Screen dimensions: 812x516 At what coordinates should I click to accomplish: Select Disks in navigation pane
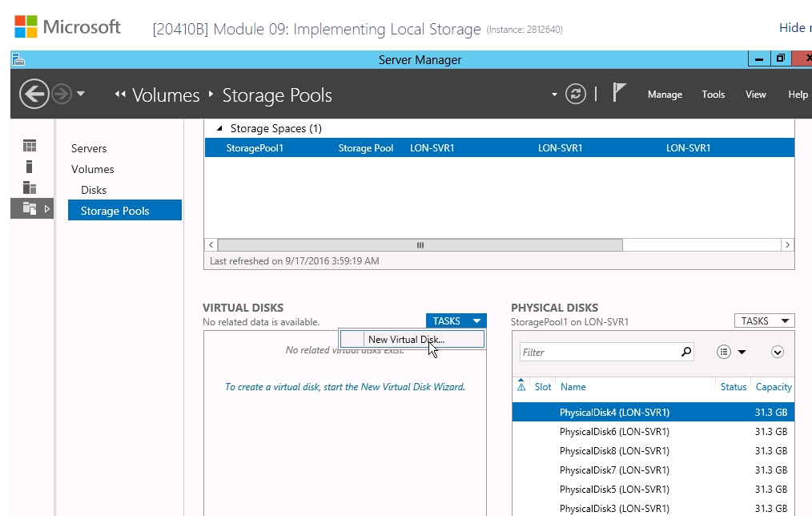tap(94, 190)
